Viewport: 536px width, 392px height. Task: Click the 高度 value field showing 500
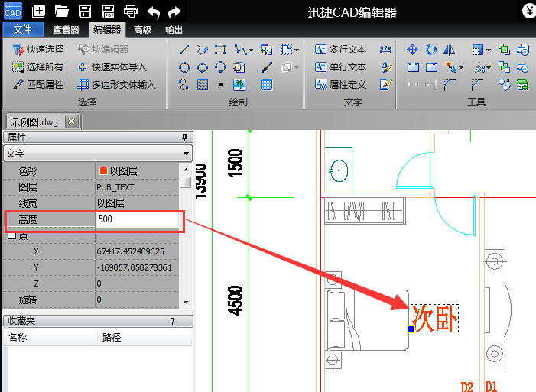tap(137, 219)
